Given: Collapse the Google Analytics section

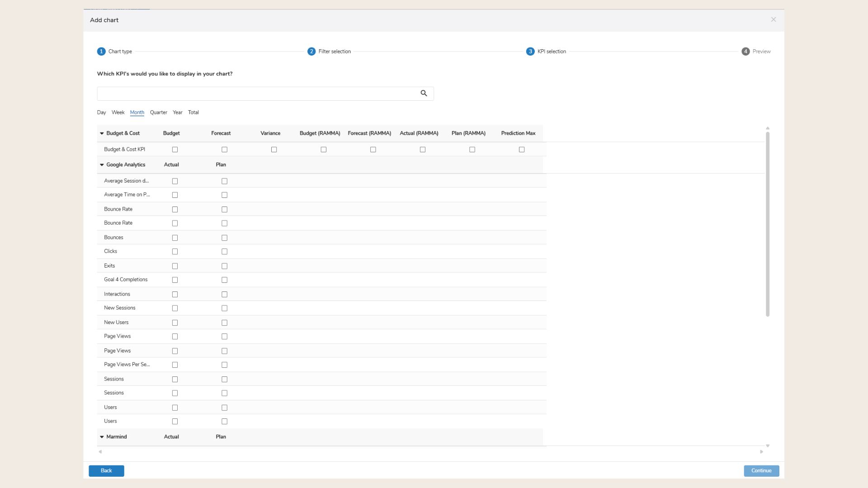Looking at the screenshot, I should pos(101,164).
